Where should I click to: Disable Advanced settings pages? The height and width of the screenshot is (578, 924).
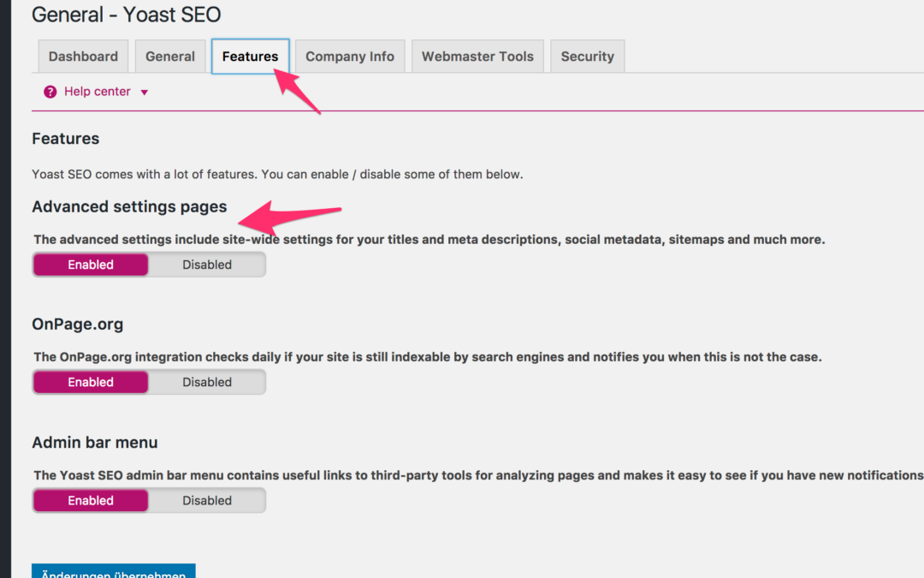(207, 265)
